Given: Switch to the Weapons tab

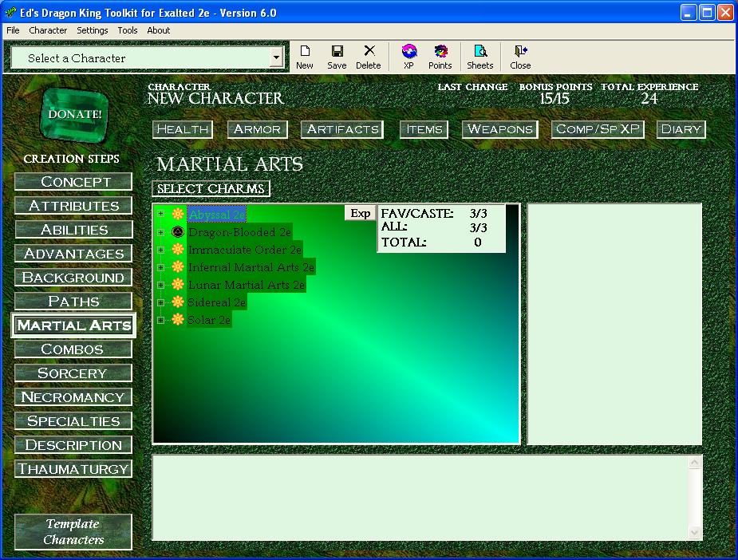Looking at the screenshot, I should coord(499,129).
